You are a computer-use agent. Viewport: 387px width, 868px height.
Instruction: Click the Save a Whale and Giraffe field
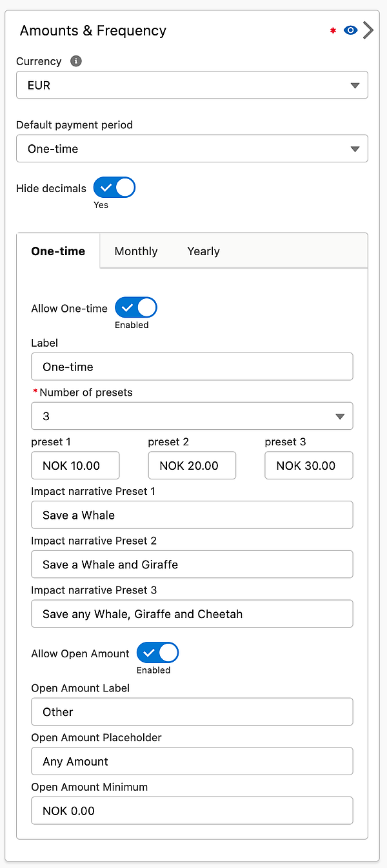click(192, 564)
